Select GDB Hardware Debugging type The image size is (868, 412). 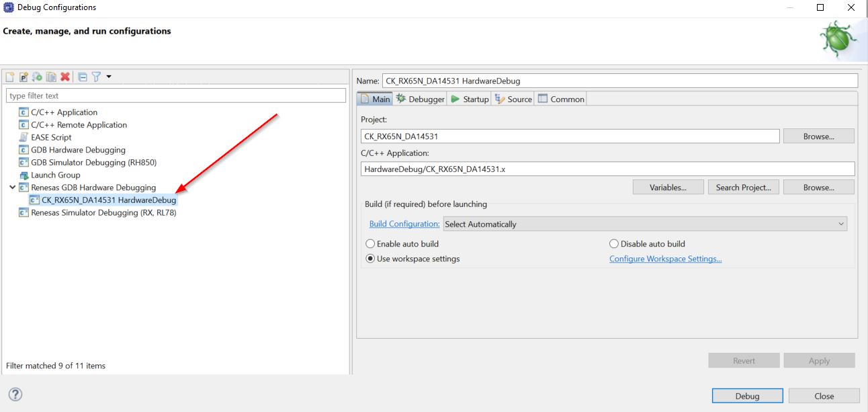pyautogui.click(x=78, y=150)
